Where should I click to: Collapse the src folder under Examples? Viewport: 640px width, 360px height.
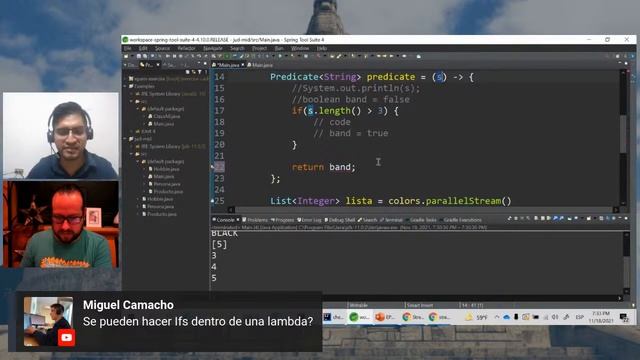(132, 101)
